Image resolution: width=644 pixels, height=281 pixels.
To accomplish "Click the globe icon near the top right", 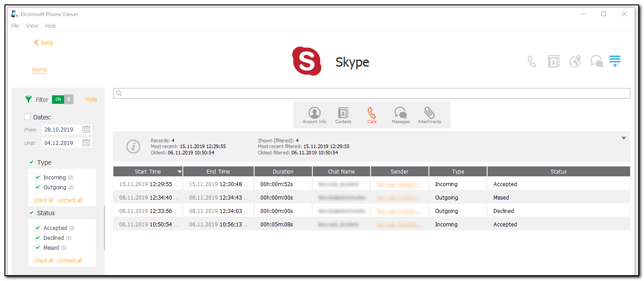I will (x=575, y=61).
